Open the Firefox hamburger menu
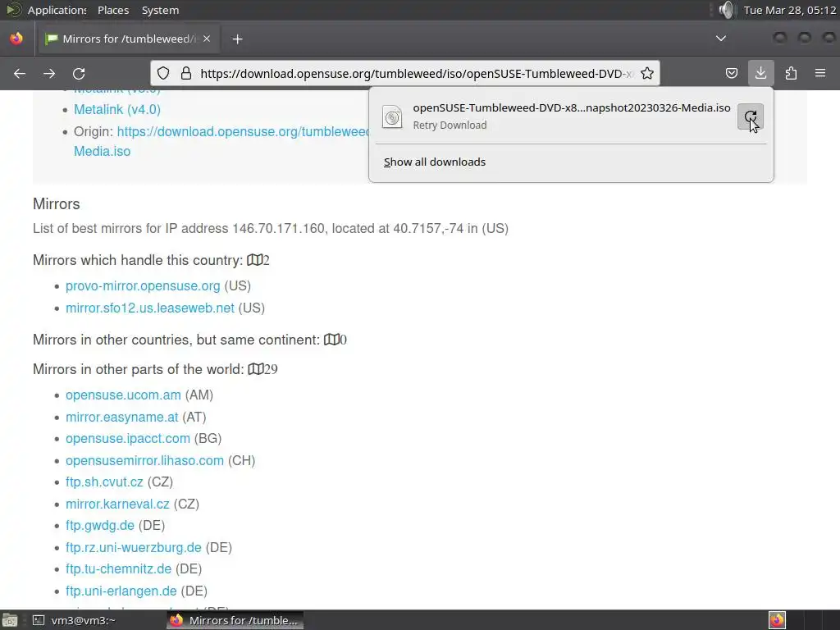Image resolution: width=840 pixels, height=630 pixels. [x=820, y=73]
